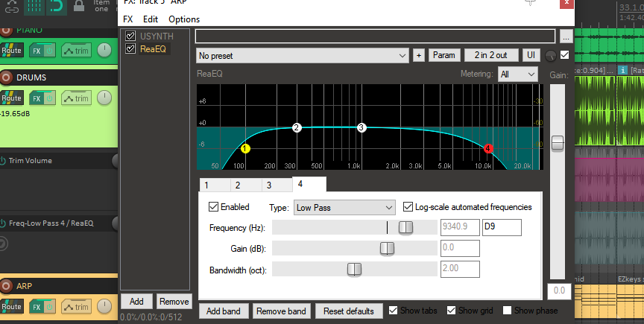Toggle the plugin bypass checkbox next to UI
Screen dimensions: 644x324
(565, 54)
